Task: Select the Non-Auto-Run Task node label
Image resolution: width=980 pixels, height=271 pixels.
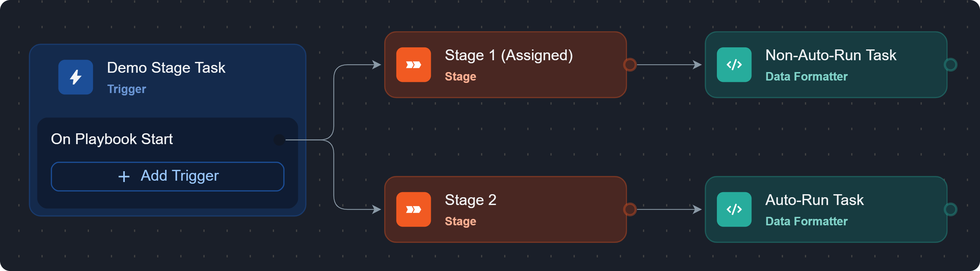Action: click(831, 55)
